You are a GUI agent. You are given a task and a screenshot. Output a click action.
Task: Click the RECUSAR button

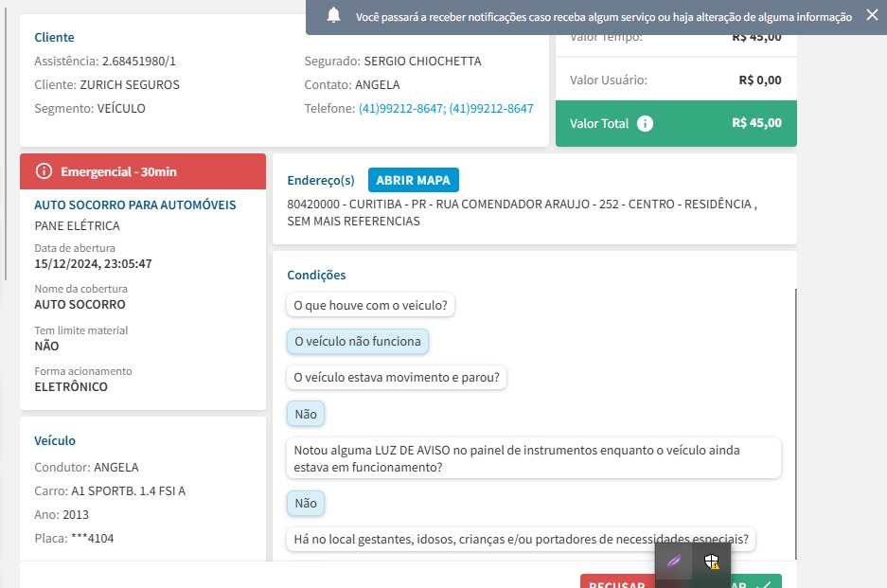pos(617,582)
